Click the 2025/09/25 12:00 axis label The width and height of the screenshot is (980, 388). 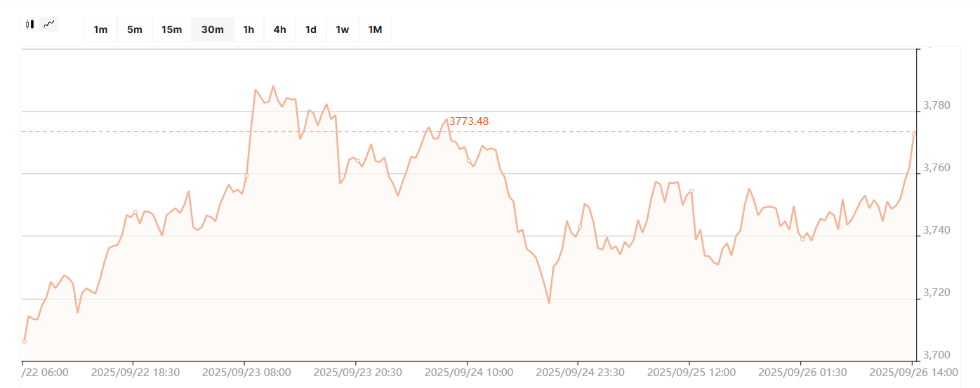click(691, 373)
